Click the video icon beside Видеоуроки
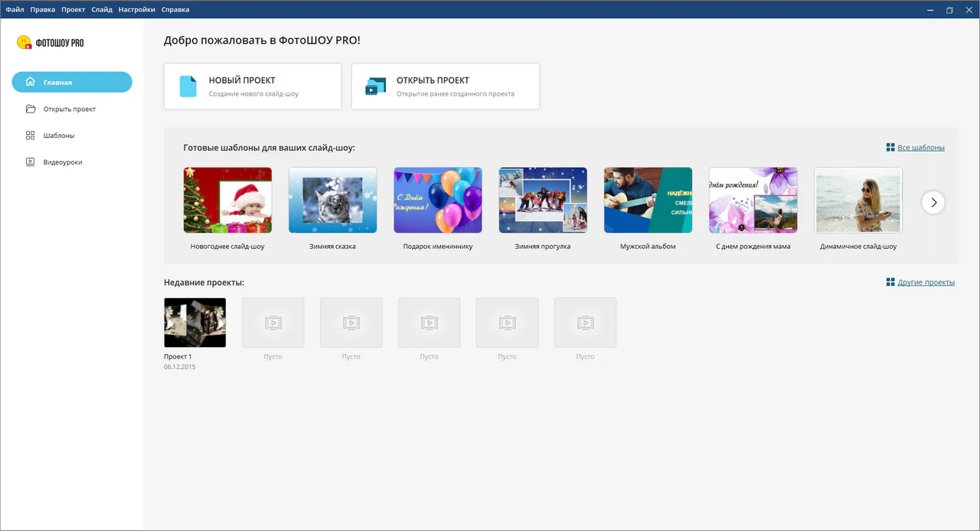This screenshot has width=980, height=531. (x=30, y=162)
